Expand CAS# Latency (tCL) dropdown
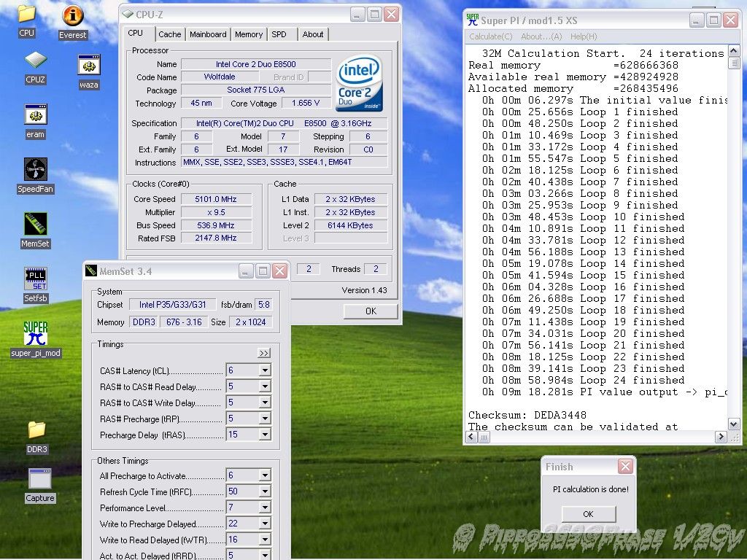Image resolution: width=747 pixels, height=560 pixels. (x=266, y=370)
